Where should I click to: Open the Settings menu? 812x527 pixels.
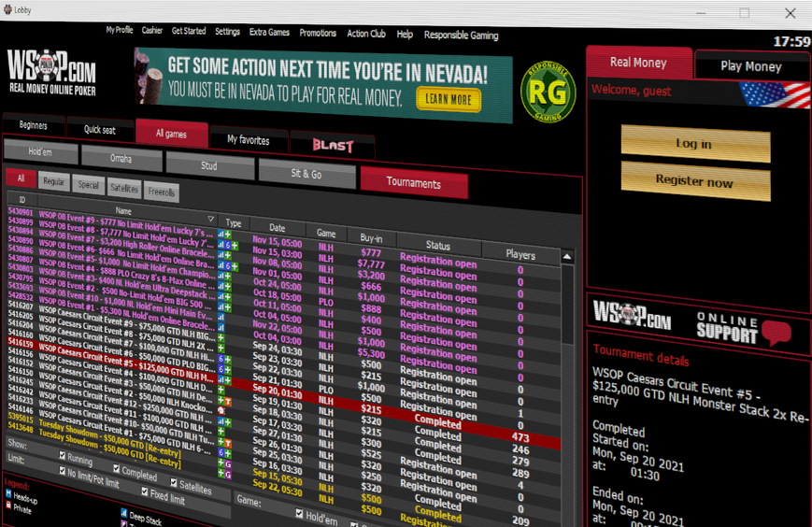point(228,32)
